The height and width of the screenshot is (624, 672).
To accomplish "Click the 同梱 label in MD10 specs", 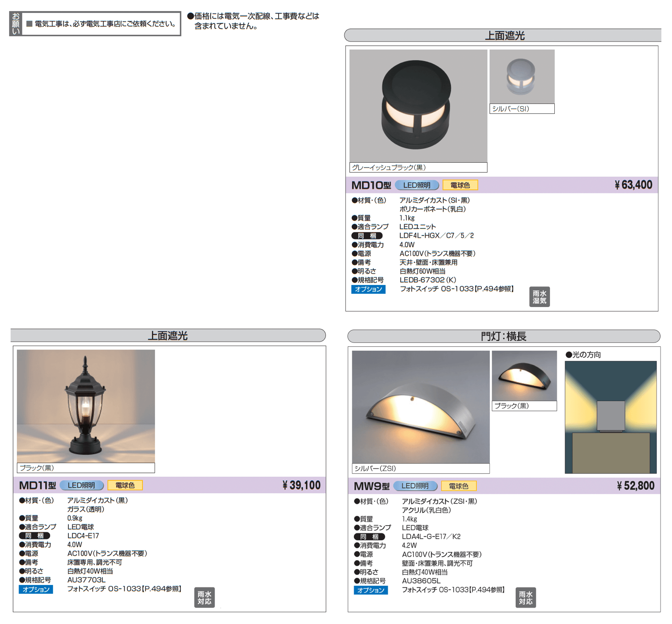I will 367,236.
